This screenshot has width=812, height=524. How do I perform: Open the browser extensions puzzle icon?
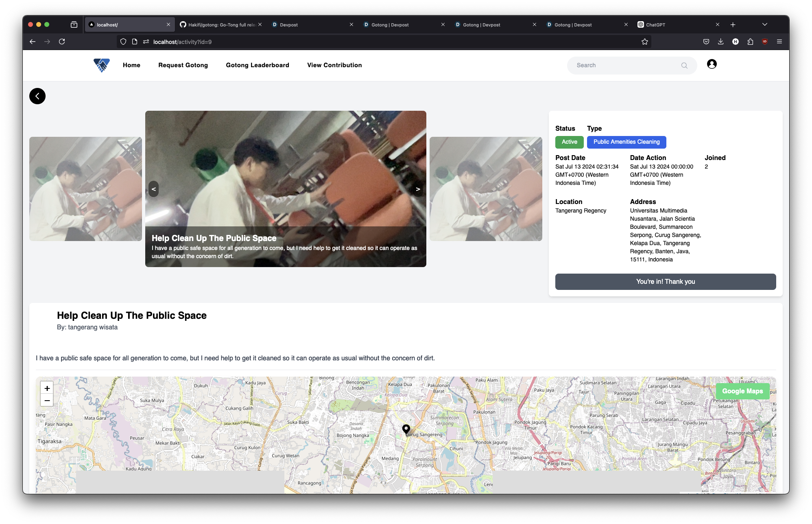pyautogui.click(x=750, y=42)
